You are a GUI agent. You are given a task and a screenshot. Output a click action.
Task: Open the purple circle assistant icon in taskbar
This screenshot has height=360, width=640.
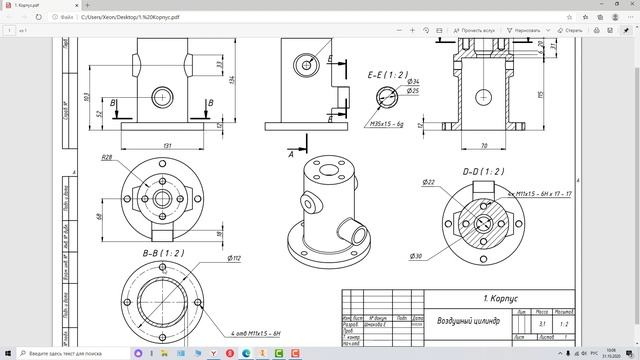tap(138, 353)
